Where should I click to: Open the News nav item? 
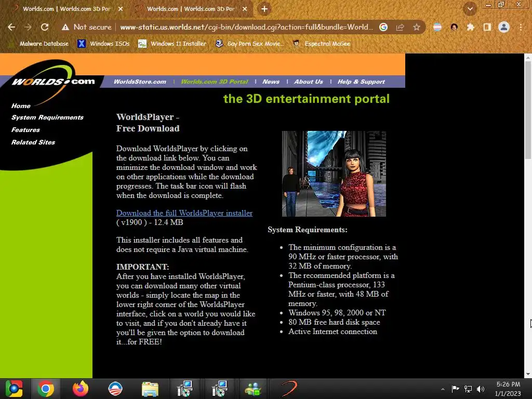271,82
